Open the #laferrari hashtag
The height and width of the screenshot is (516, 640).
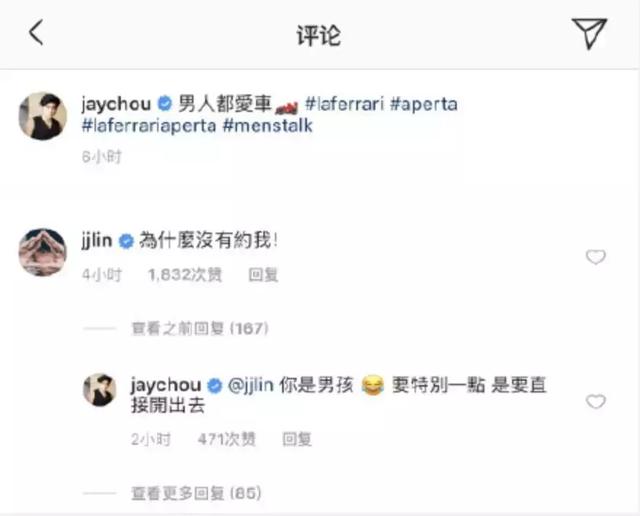point(344,104)
